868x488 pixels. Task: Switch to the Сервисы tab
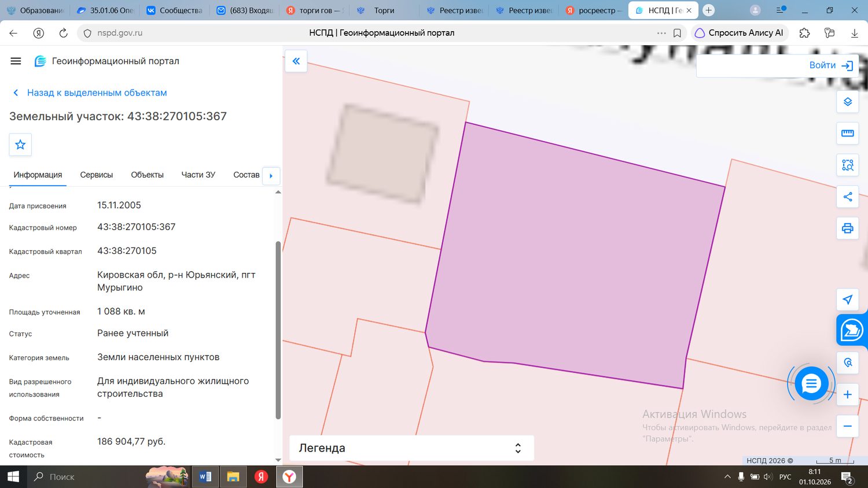97,175
